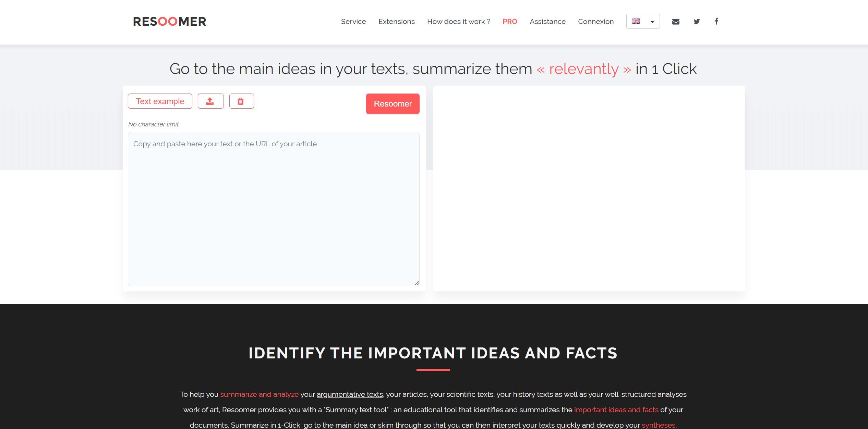Click the upload/import icon

[x=210, y=101]
